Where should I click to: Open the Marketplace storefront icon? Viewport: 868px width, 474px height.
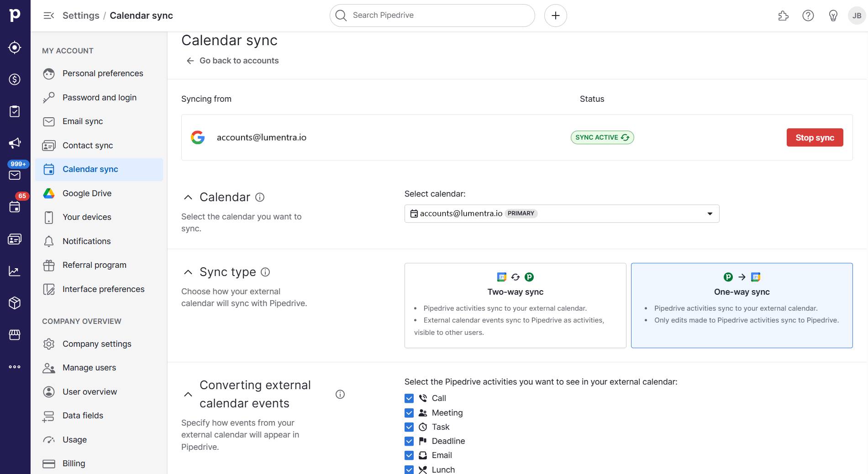click(15, 334)
